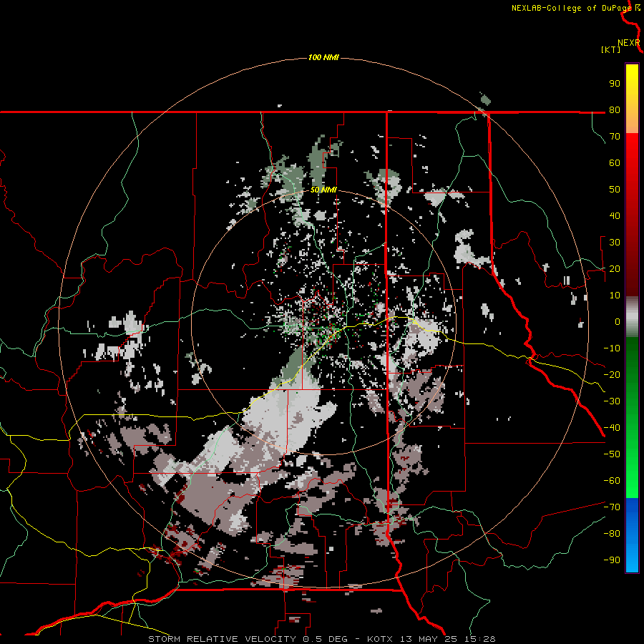Pick the pale orange segment of color bar

coord(632,123)
